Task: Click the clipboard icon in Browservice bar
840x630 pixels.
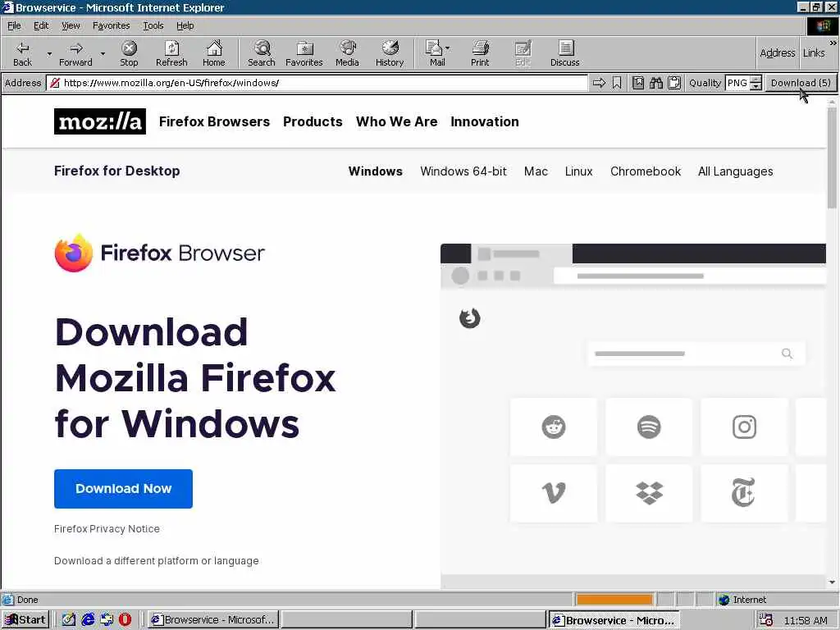Action: pyautogui.click(x=674, y=83)
